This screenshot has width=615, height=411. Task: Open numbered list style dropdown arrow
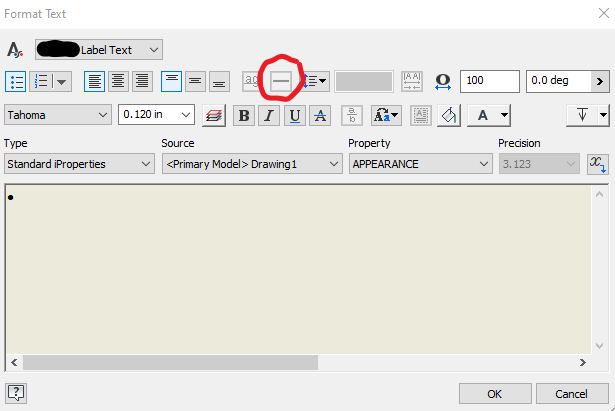(62, 82)
